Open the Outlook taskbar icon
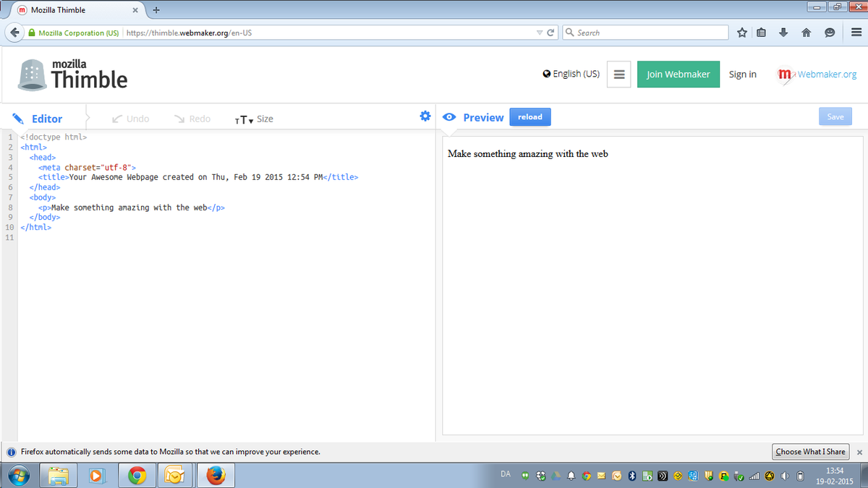Viewport: 868px width, 488px height. pos(175,475)
